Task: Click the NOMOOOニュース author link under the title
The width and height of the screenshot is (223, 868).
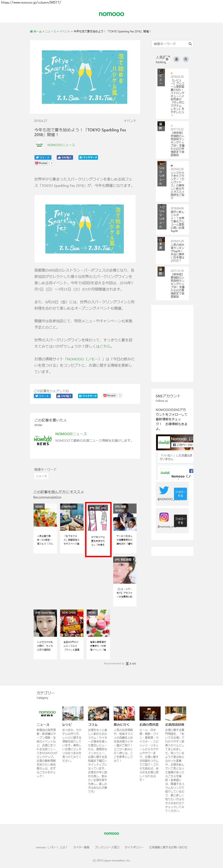Action: click(x=61, y=145)
